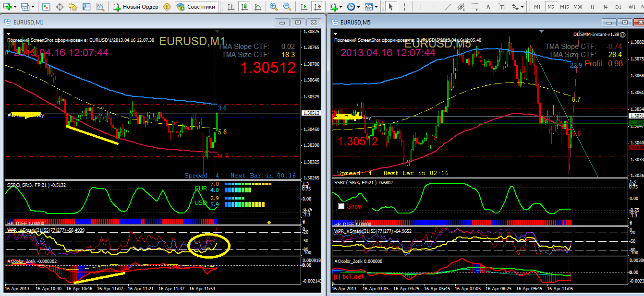Show the Market Watch panel
Image resolution: width=644 pixels, height=296 pixels.
[x=46, y=7]
